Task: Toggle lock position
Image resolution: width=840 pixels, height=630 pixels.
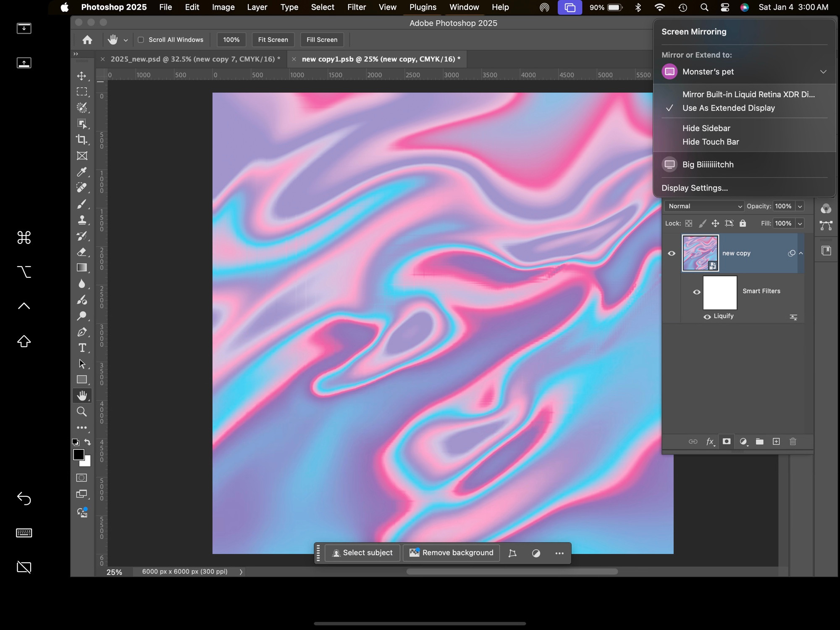Action: click(715, 224)
